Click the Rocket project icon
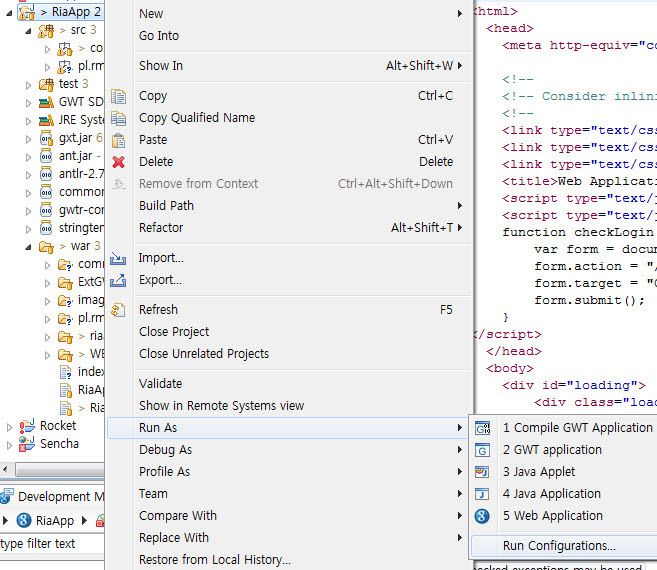The width and height of the screenshot is (657, 570). tap(27, 426)
